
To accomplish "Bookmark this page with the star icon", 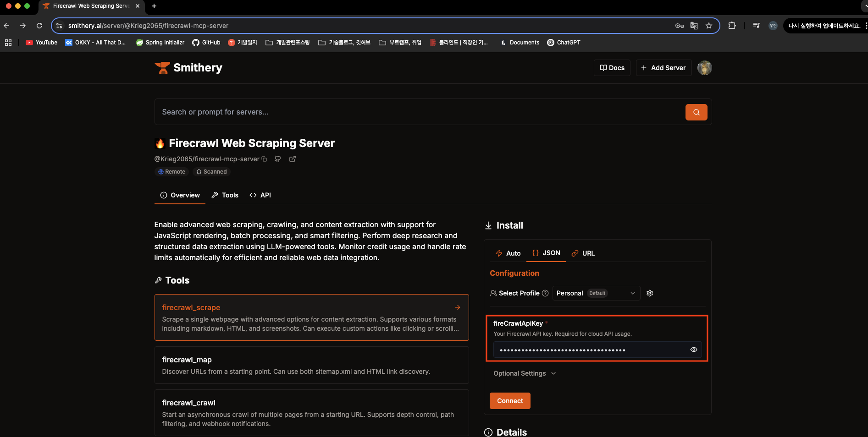I will click(x=709, y=26).
